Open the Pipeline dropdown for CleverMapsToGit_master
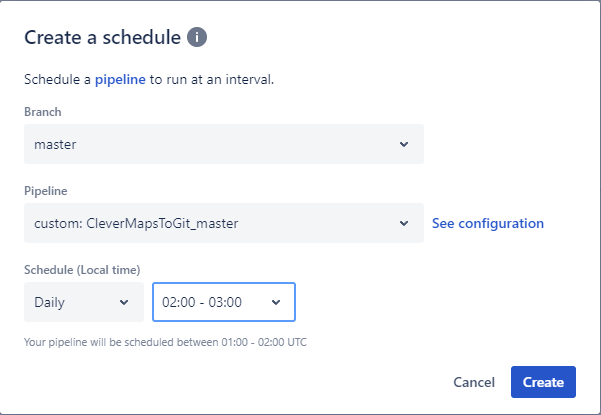Image resolution: width=601 pixels, height=415 pixels. click(x=223, y=223)
